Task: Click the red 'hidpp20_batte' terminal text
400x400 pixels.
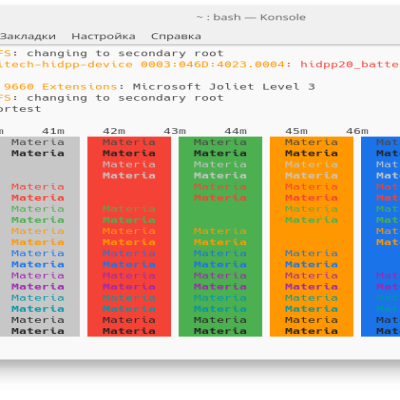Action: [x=350, y=64]
